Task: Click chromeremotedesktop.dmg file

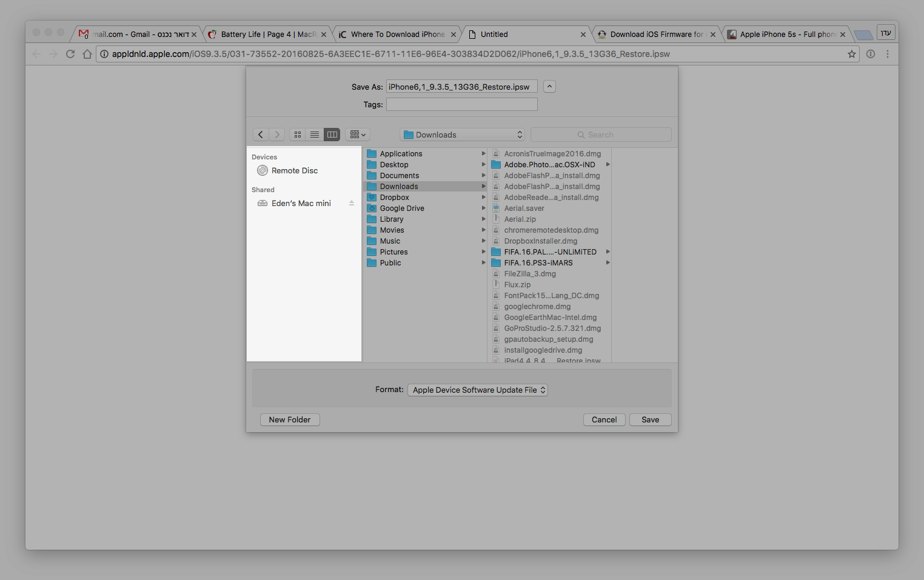Action: [x=550, y=230]
